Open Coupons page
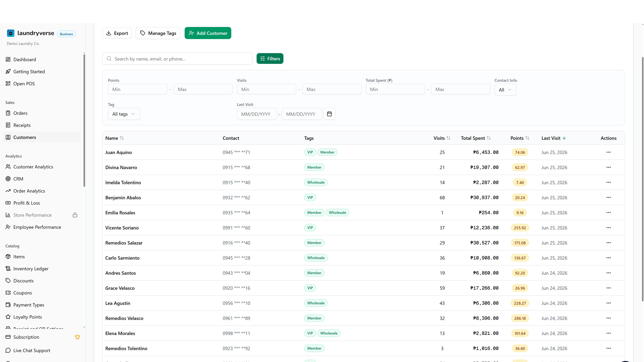The image size is (644, 362). pos(41,293)
